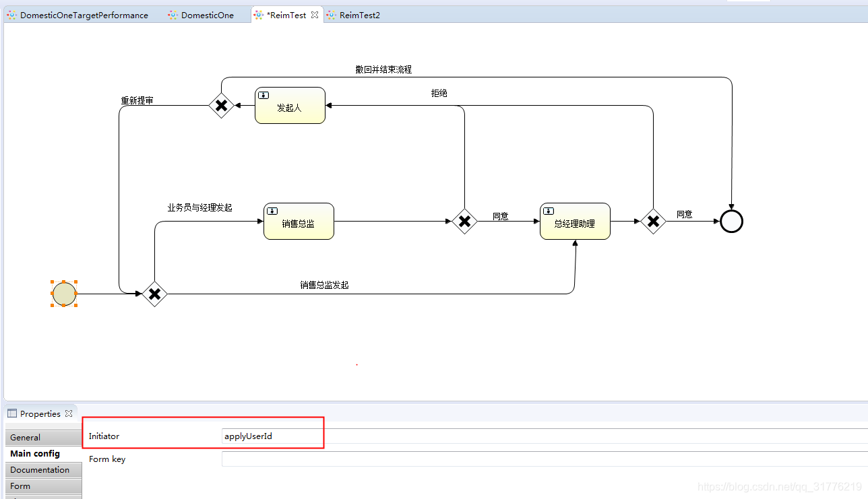868x499 pixels.
Task: Select the gateway after 销售总监 task
Action: pyautogui.click(x=464, y=221)
